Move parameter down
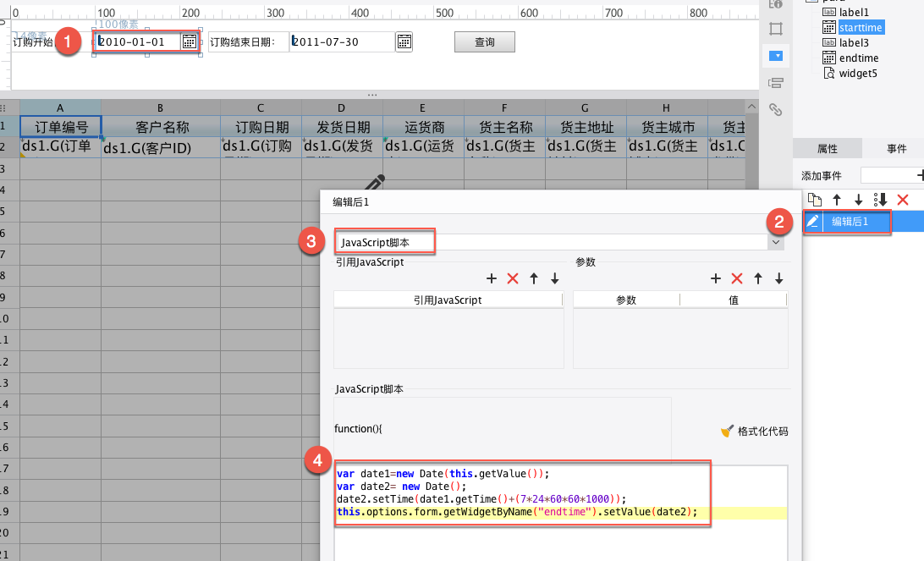924x561 pixels. tap(779, 278)
